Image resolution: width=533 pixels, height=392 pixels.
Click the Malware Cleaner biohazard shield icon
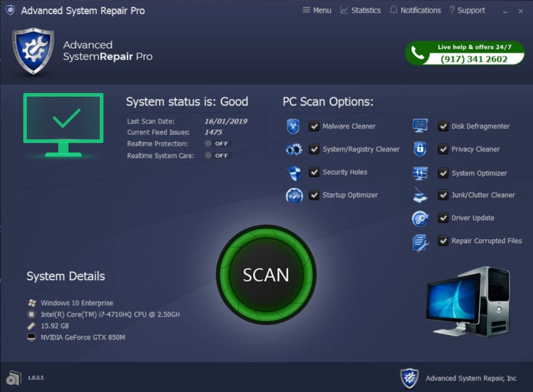click(x=294, y=126)
